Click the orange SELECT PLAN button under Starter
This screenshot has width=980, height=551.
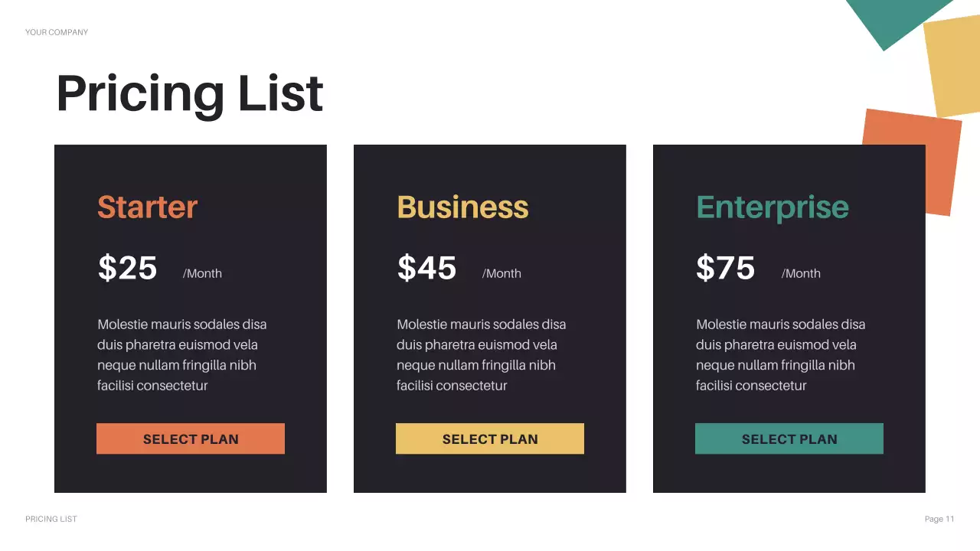coord(191,439)
